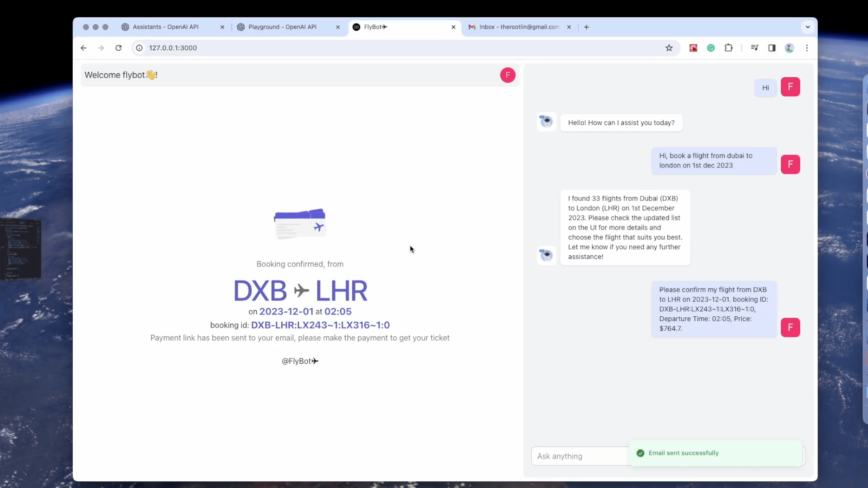
Task: Open a new browser tab
Action: point(586,27)
